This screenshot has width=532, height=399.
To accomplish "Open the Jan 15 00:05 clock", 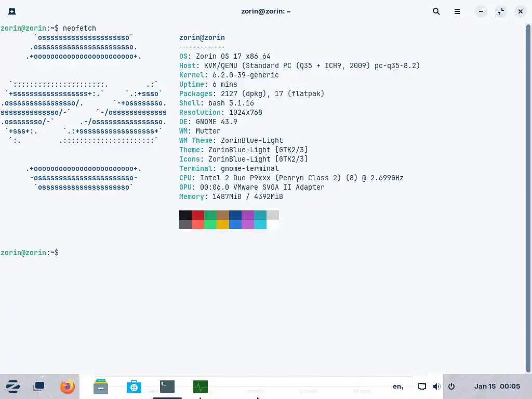I will [497, 387].
